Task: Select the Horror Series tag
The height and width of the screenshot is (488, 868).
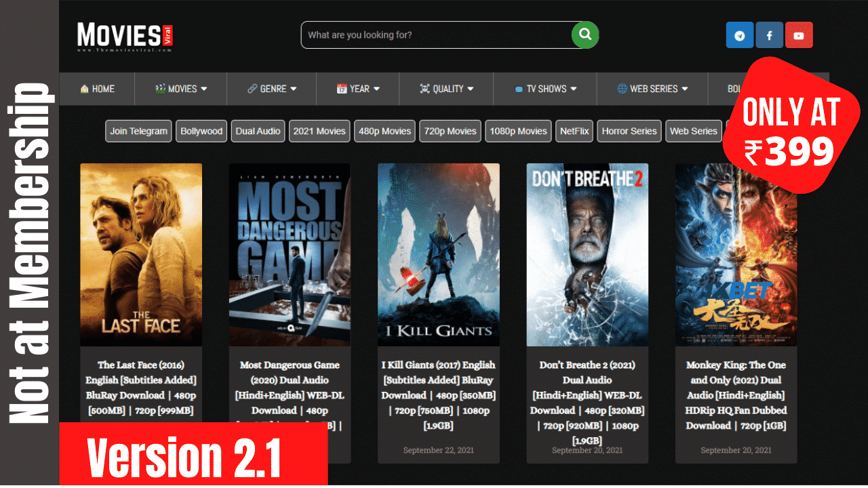Action: coord(629,131)
